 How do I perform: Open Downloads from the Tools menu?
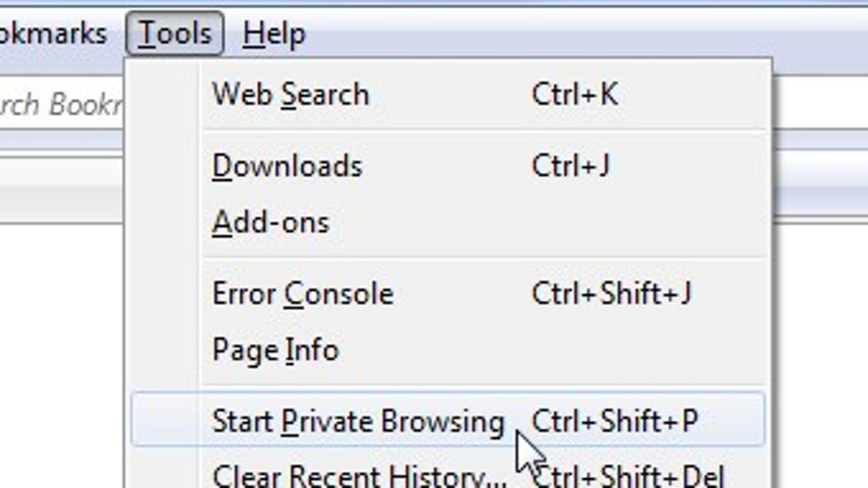coord(448,166)
